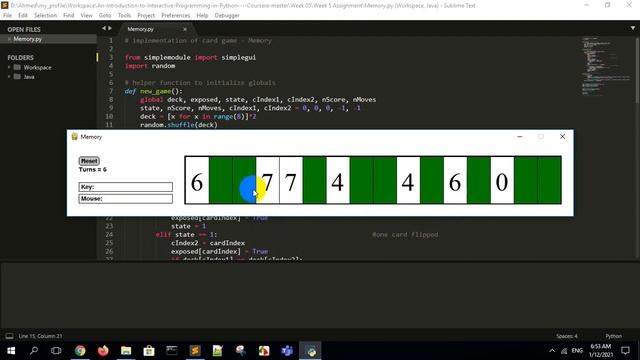Click the ENG language indicator
The height and width of the screenshot is (360, 640).
coord(577,351)
